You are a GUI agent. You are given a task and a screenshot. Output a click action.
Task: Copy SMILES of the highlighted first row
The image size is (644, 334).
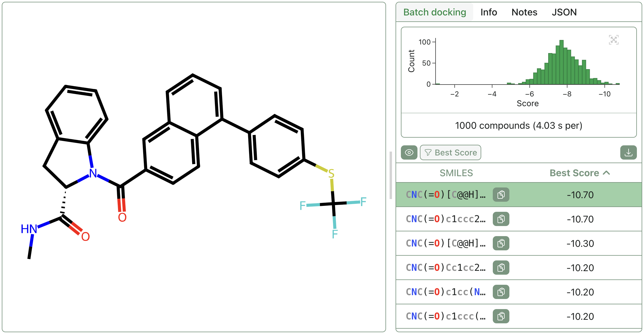501,195
